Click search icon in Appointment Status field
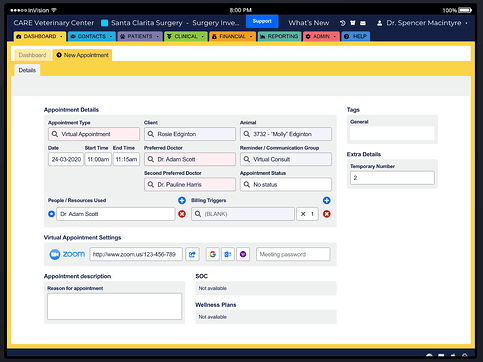Image resolution: width=483 pixels, height=362 pixels. (x=247, y=184)
